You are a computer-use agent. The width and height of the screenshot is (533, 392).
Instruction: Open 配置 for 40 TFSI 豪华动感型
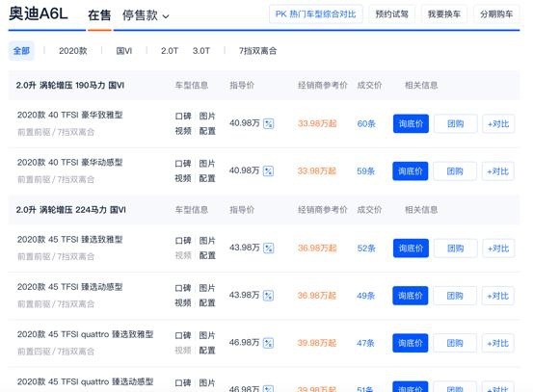point(207,178)
